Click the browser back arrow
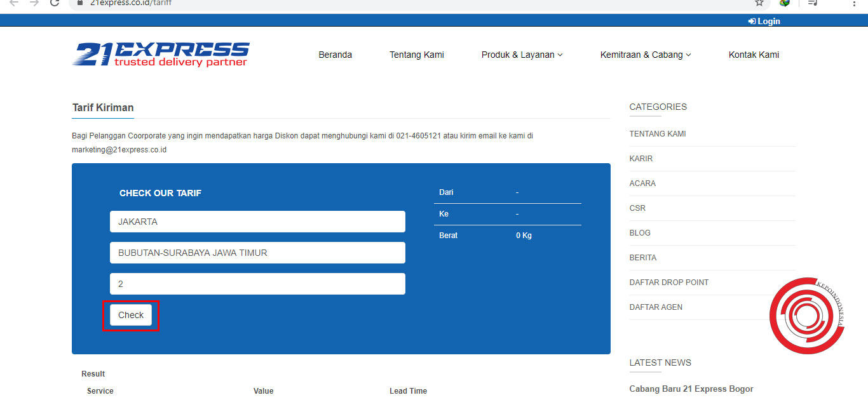This screenshot has height=400, width=868. (13, 4)
